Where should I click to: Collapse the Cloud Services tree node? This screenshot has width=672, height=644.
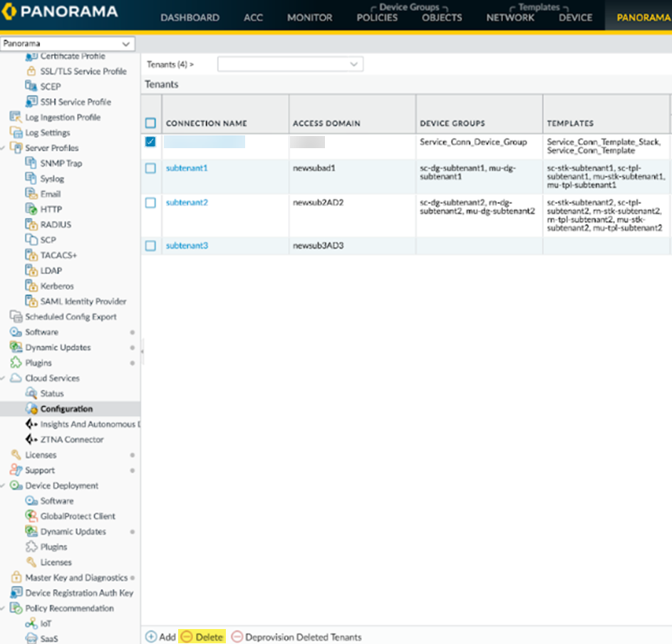[4, 378]
